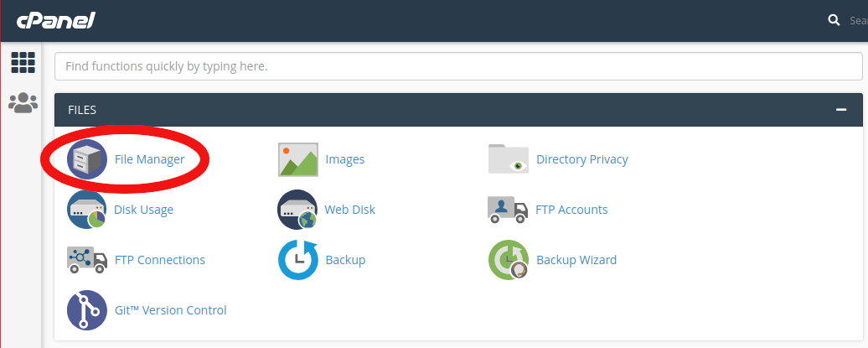Click the Backup clock icon

pos(297,260)
